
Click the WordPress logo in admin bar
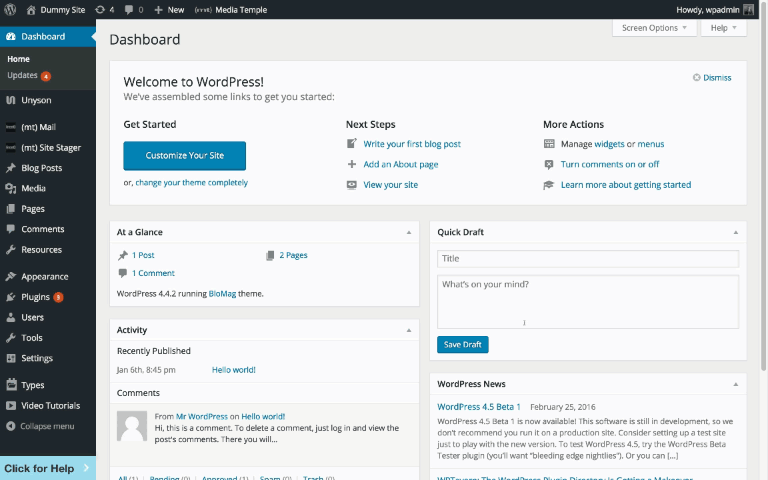[10, 9]
